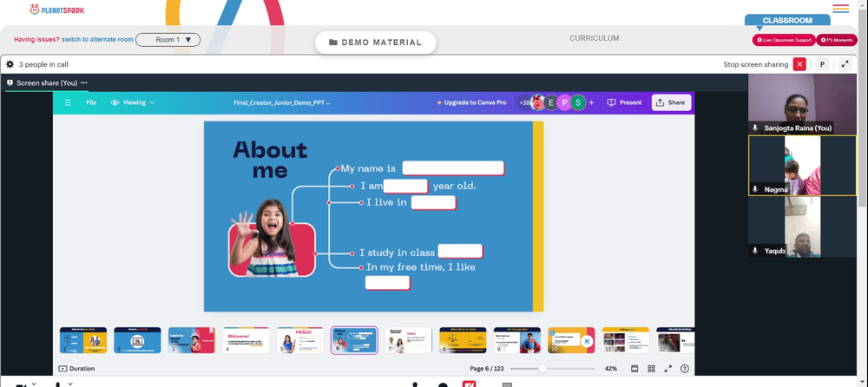The width and height of the screenshot is (868, 387).
Task: Select the Classroom tab
Action: click(787, 21)
